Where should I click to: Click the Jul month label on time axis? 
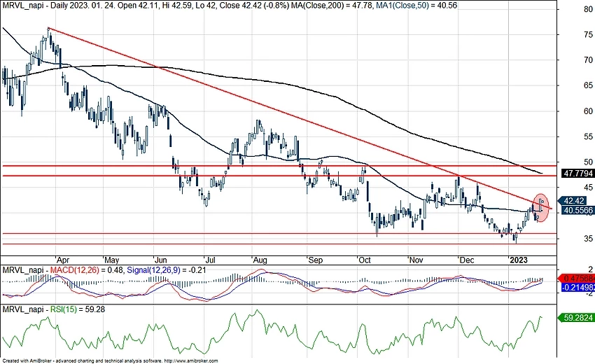[210, 260]
